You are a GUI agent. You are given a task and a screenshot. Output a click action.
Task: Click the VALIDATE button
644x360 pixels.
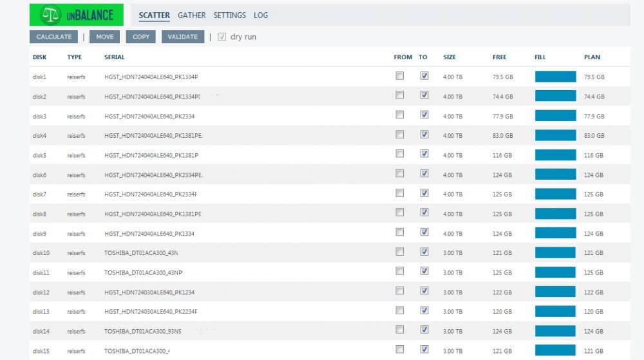tap(183, 37)
